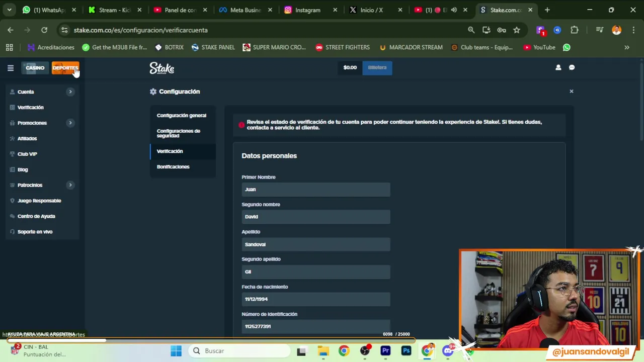The image size is (644, 362).
Task: Open the Chrome profile avatar
Action: (616, 30)
